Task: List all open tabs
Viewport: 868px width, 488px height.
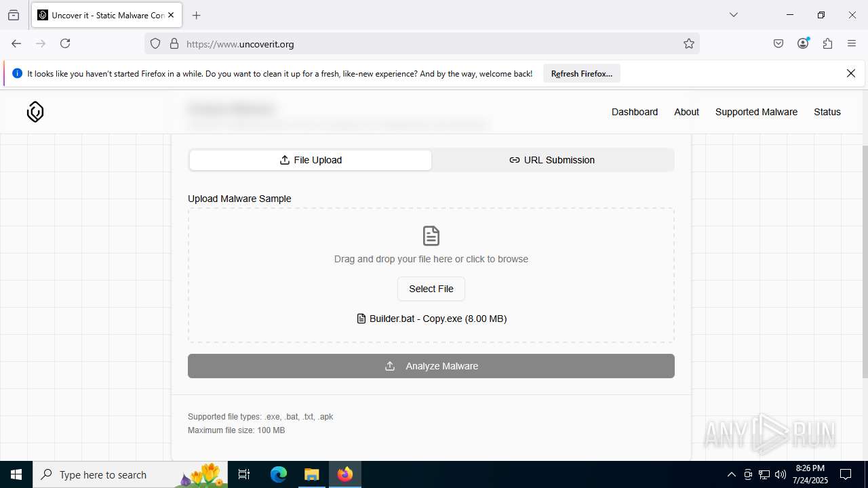Action: [x=734, y=15]
